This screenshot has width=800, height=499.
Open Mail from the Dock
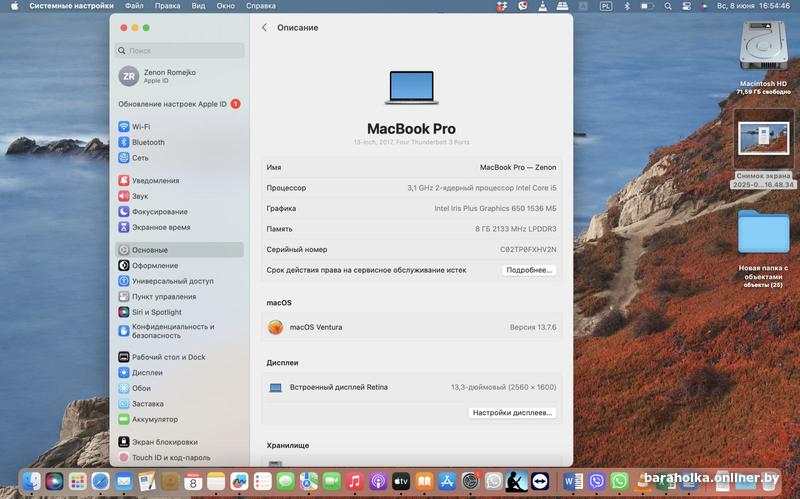pos(123,481)
